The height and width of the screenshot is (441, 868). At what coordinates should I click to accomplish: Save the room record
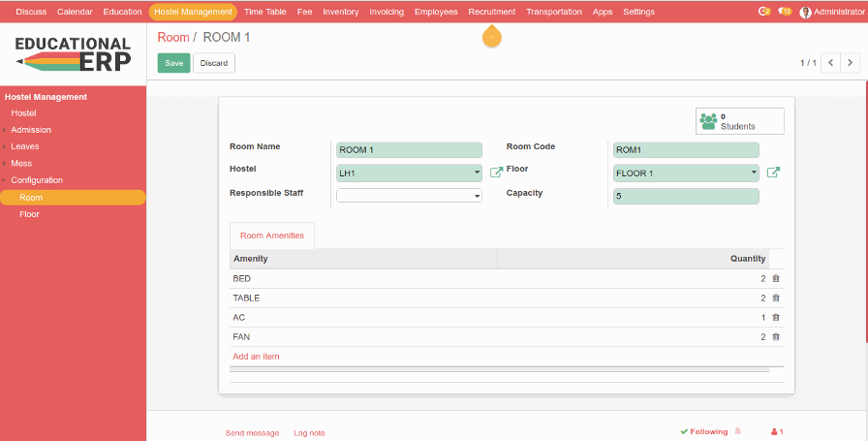click(173, 63)
